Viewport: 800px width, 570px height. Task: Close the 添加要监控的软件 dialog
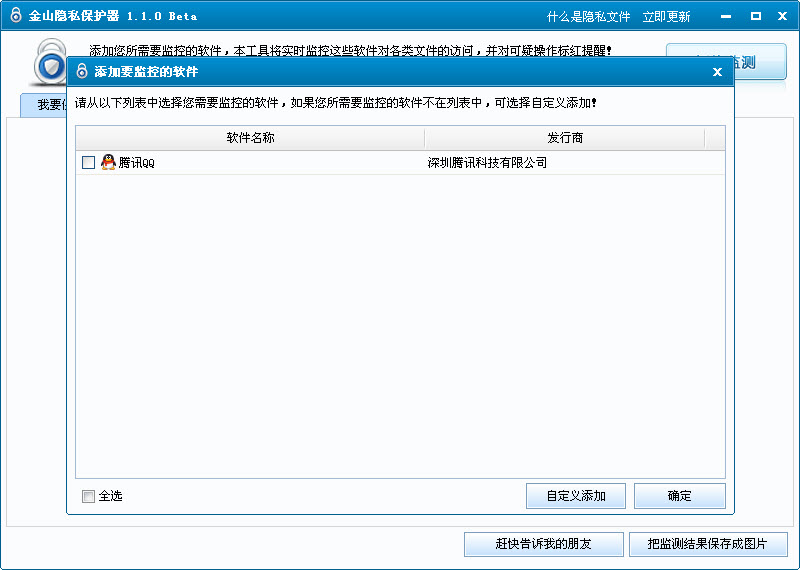pyautogui.click(x=717, y=72)
